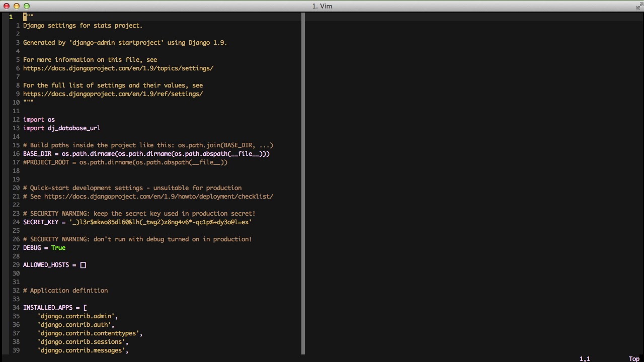Click 'django.contrib.sessions' entry
644x362 pixels.
click(83, 342)
